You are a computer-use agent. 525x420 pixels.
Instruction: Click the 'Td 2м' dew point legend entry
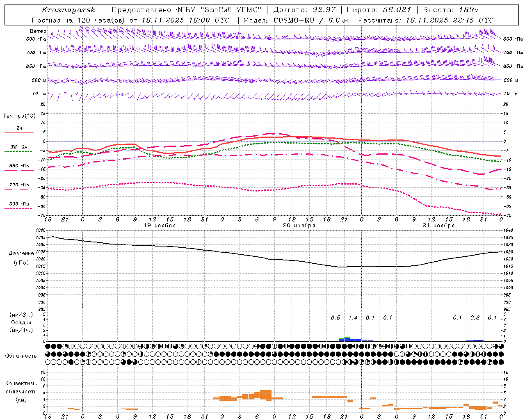point(19,147)
